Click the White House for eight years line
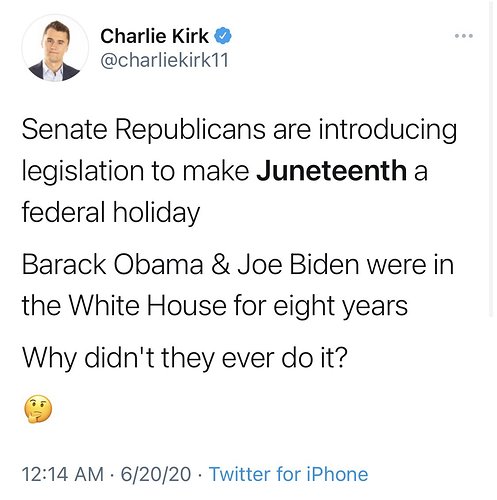 click(x=215, y=306)
